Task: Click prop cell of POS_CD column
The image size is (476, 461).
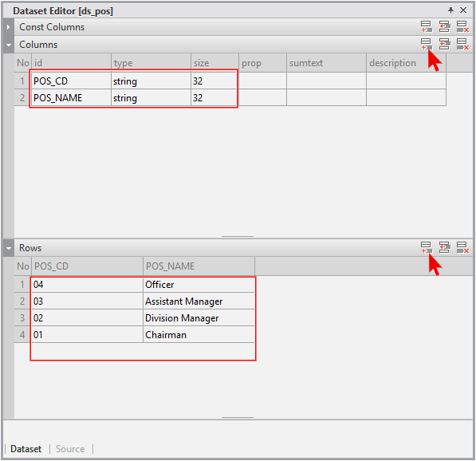Action: point(263,81)
